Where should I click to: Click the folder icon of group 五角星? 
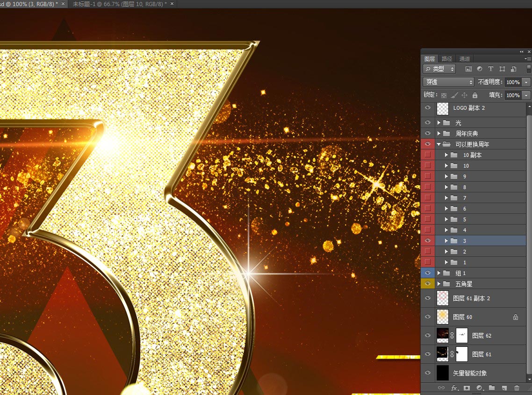(x=446, y=283)
